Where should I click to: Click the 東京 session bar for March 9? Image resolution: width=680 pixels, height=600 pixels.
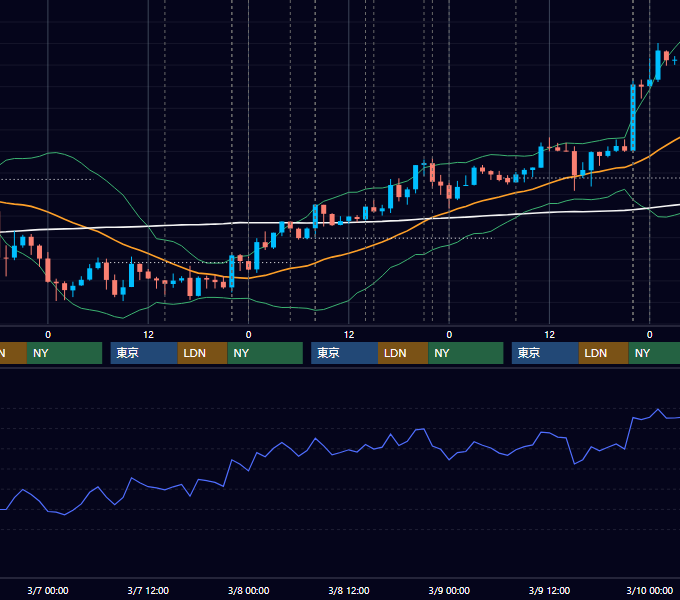click(546, 353)
